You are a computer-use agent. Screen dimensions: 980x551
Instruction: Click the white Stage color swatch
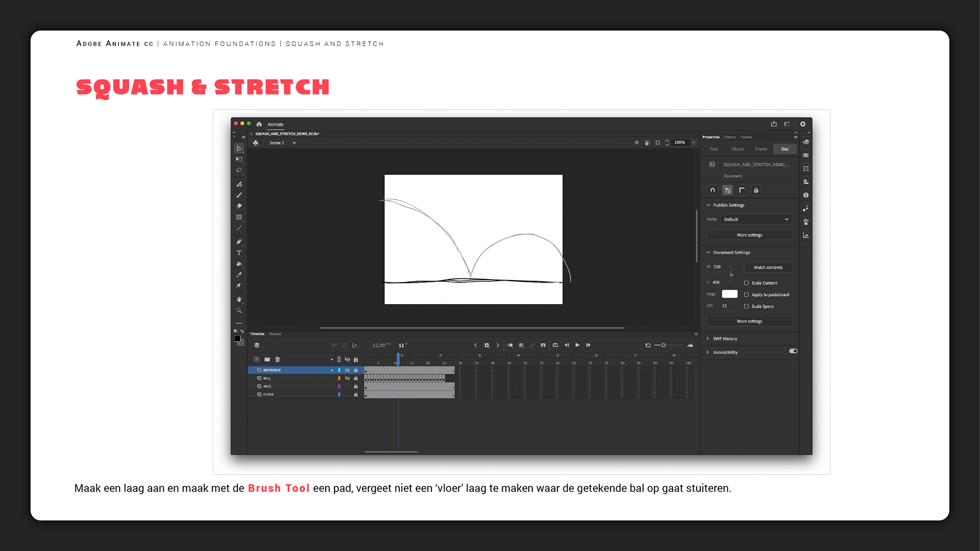[x=729, y=294]
